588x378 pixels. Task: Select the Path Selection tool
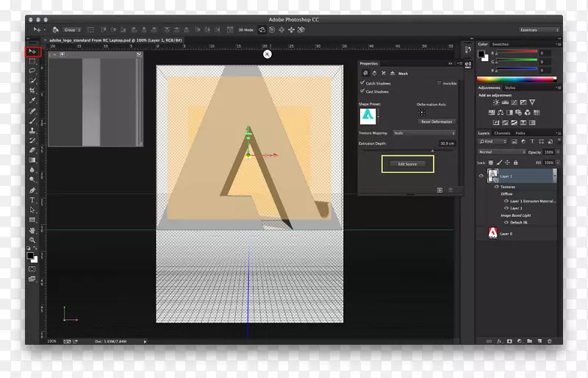pos(32,210)
